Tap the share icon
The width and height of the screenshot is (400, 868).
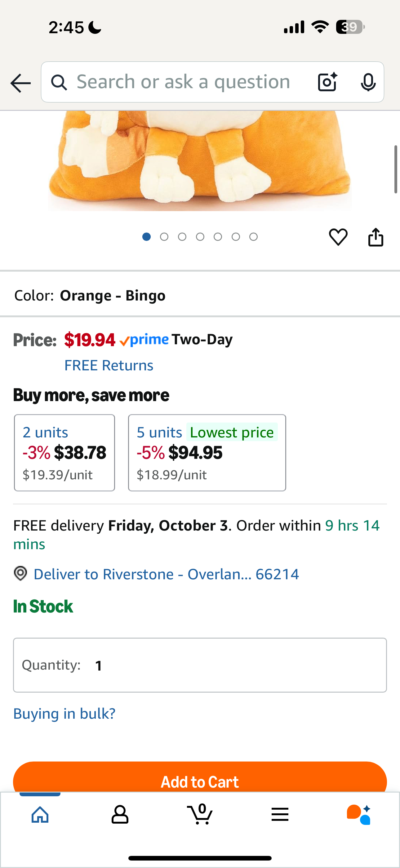[376, 237]
